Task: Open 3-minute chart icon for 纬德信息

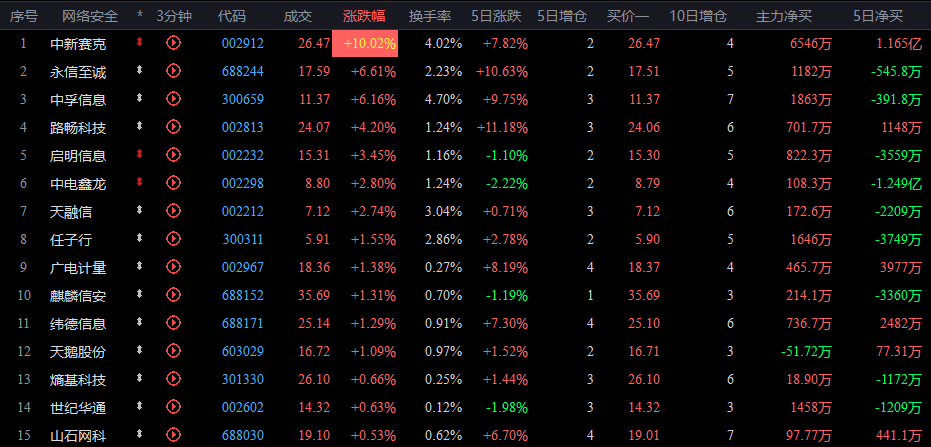Action: click(x=173, y=322)
